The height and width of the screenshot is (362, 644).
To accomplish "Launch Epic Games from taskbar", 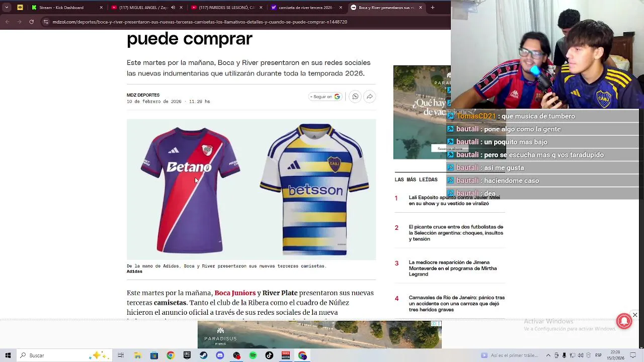I will [187, 355].
